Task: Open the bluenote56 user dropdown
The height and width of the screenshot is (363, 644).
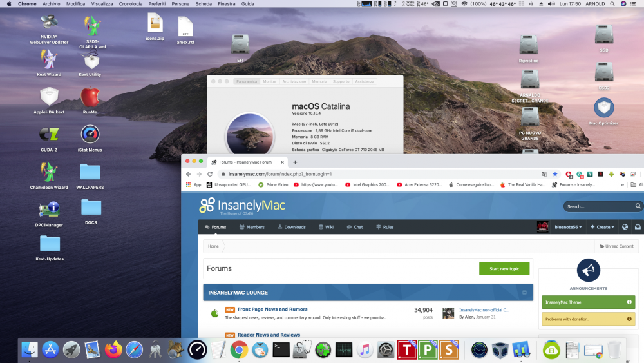Action: pos(568,226)
